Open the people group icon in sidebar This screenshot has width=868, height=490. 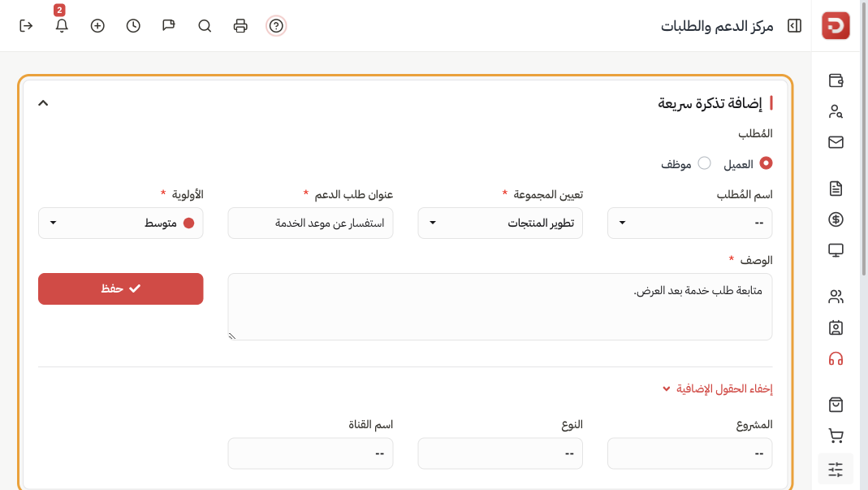(836, 297)
